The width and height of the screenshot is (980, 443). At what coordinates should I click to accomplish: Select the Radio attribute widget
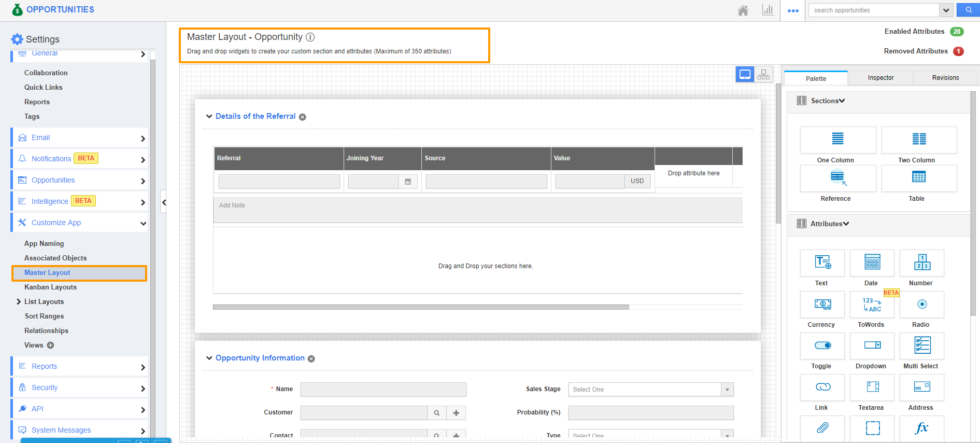(x=921, y=304)
